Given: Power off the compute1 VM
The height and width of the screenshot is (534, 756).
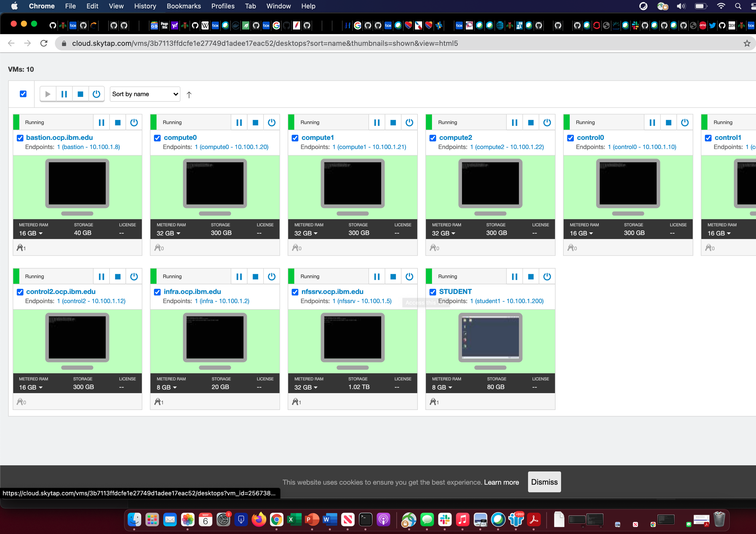Looking at the screenshot, I should (x=409, y=122).
